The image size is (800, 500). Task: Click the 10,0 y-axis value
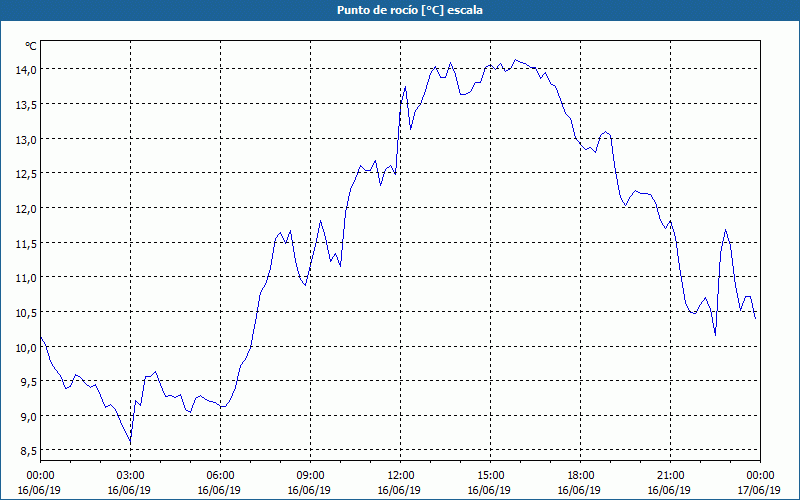(x=26, y=347)
